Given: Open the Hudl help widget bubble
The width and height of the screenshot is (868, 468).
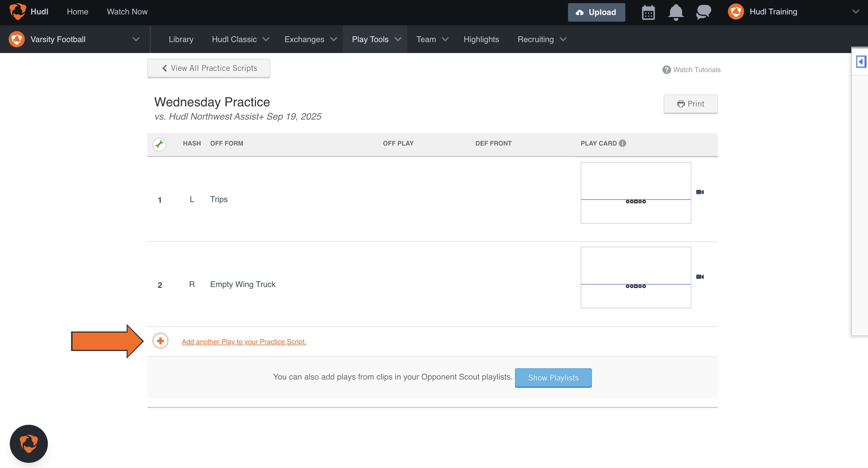Looking at the screenshot, I should click(x=29, y=444).
